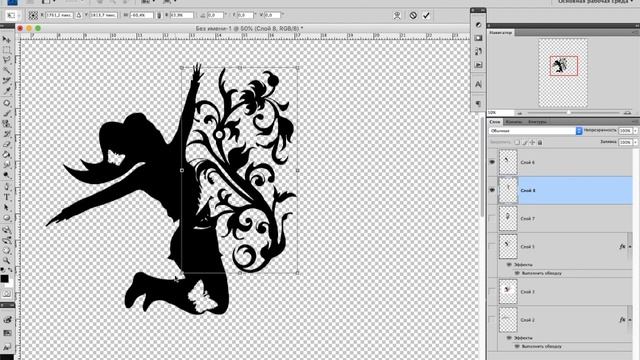
Task: Toggle Выполнить обводку eye under Слой 2
Action: click(x=517, y=346)
